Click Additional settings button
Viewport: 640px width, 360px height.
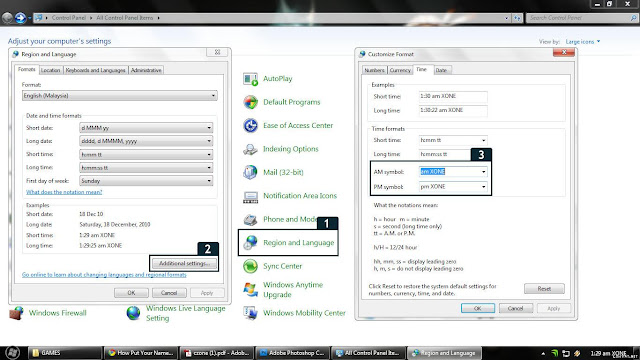pyautogui.click(x=184, y=263)
